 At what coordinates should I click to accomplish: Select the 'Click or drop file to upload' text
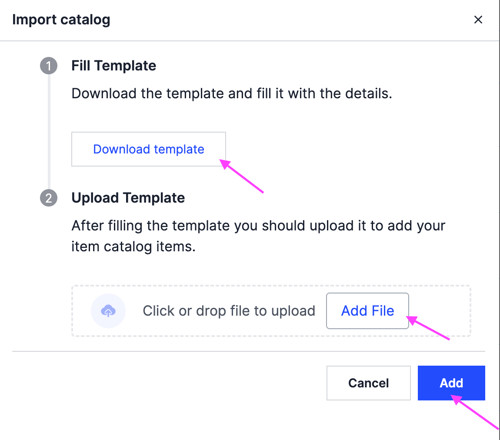[229, 311]
